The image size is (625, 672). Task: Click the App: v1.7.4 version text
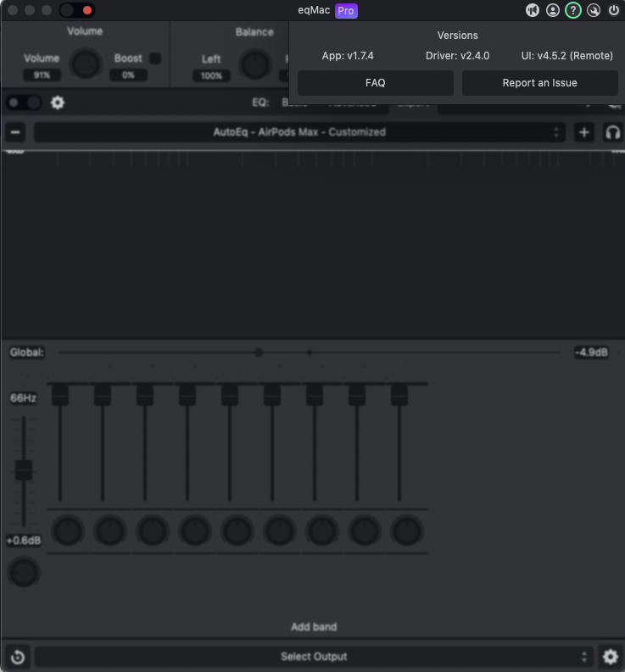coord(348,56)
